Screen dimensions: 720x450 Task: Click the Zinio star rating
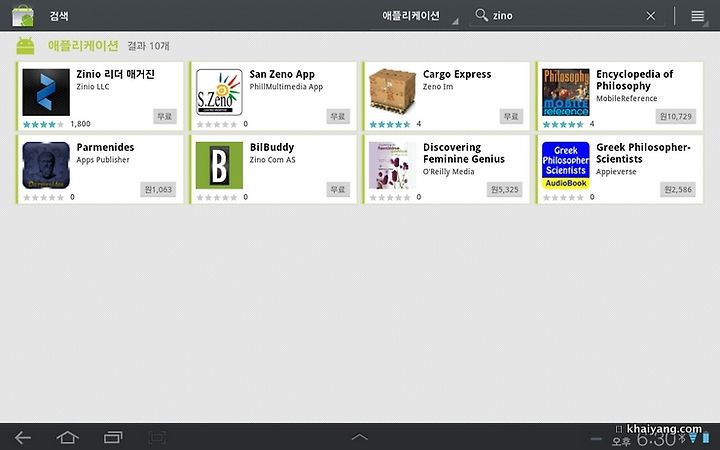click(43, 124)
